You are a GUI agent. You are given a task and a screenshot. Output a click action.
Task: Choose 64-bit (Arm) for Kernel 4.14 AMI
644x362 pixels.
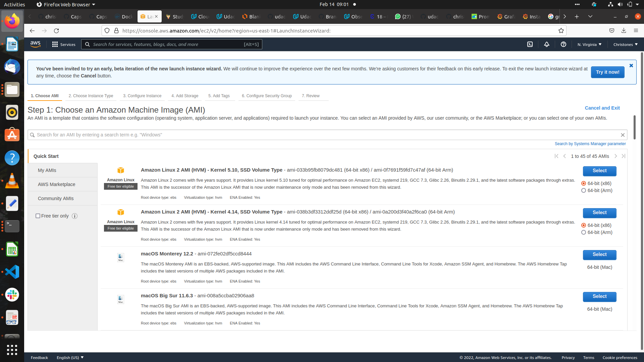[x=584, y=233]
